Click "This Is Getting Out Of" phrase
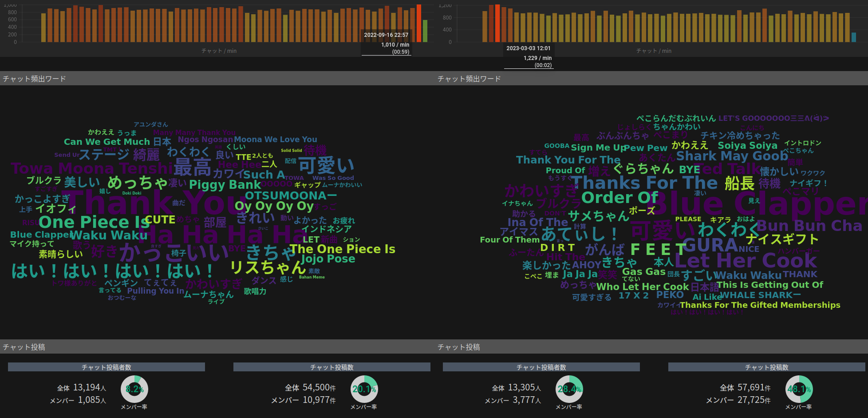The height and width of the screenshot is (418, 868). 770,285
